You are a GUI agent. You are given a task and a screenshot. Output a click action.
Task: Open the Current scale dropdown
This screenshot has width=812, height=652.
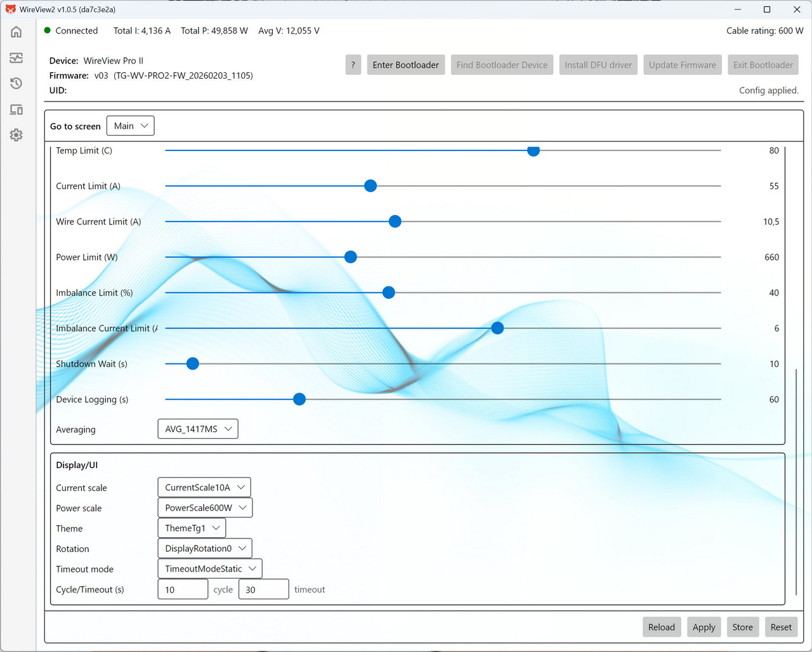(x=204, y=488)
